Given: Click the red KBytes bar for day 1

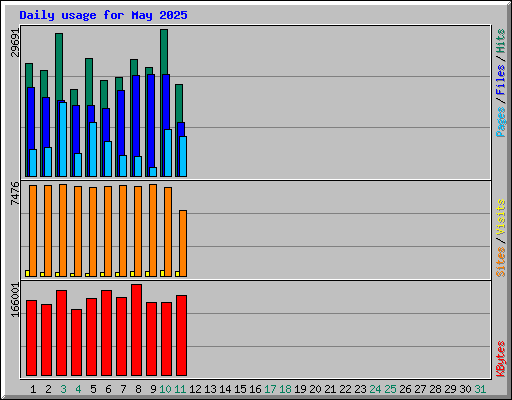Looking at the screenshot, I should point(31,338).
